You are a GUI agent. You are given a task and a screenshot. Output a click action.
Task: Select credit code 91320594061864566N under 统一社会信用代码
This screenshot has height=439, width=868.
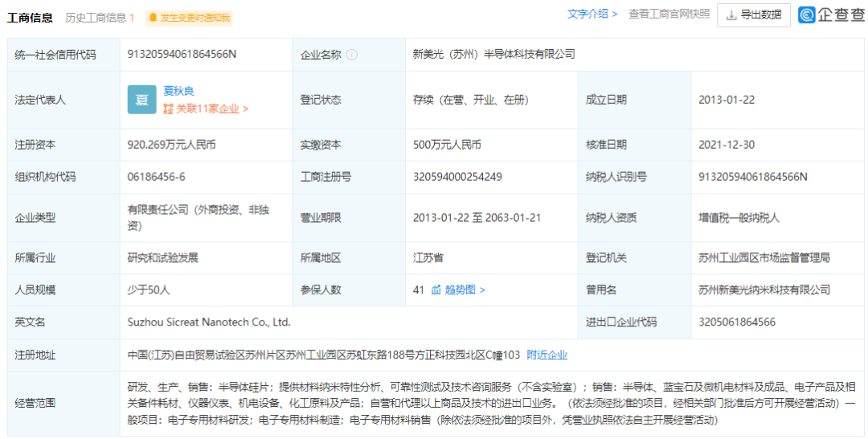pyautogui.click(x=182, y=54)
